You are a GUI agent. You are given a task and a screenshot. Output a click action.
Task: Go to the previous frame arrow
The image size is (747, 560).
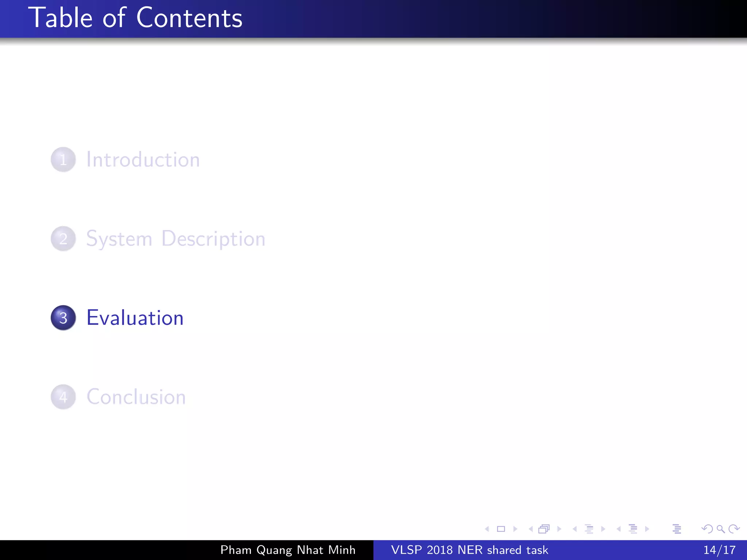click(x=531, y=529)
